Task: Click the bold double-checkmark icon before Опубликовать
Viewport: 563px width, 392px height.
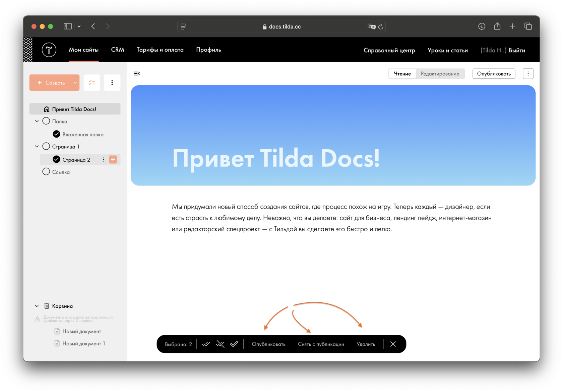Action: pos(234,344)
